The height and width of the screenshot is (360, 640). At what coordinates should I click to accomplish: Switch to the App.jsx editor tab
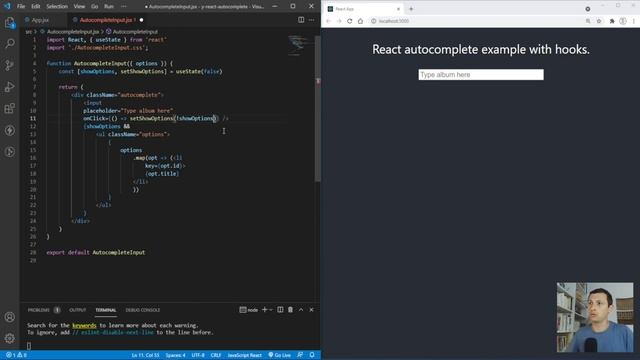pyautogui.click(x=40, y=20)
